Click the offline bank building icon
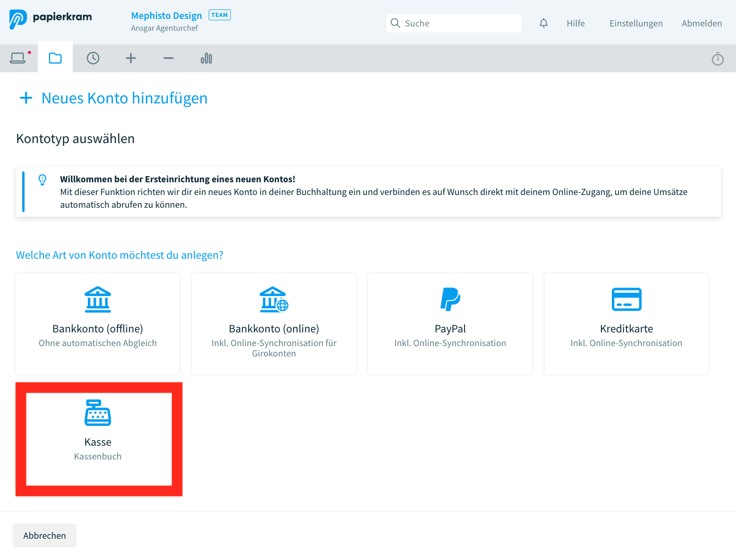 click(x=98, y=299)
